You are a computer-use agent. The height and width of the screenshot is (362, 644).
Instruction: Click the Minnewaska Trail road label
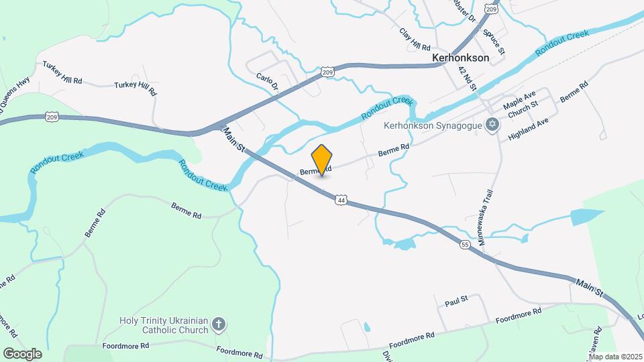pos(484,217)
